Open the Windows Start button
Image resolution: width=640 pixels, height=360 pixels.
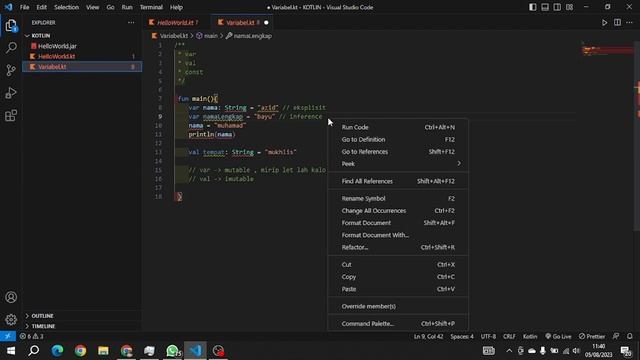pyautogui.click(x=11, y=351)
